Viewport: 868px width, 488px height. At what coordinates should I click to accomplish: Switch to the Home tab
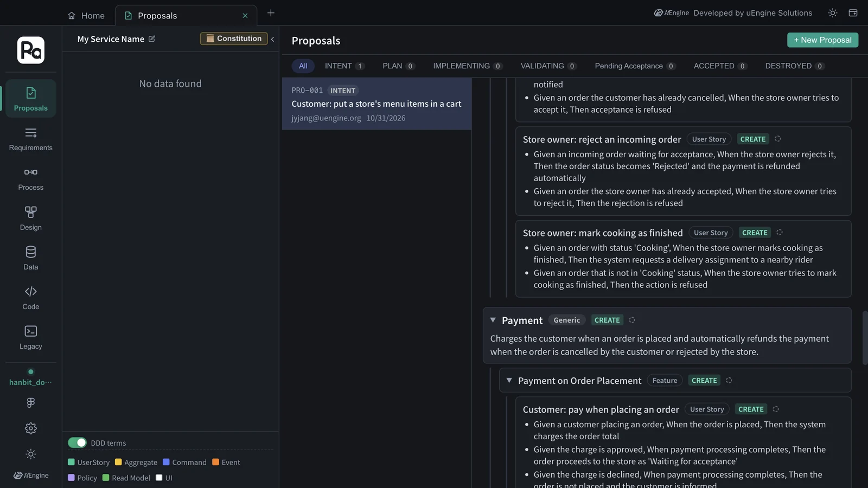pos(86,16)
